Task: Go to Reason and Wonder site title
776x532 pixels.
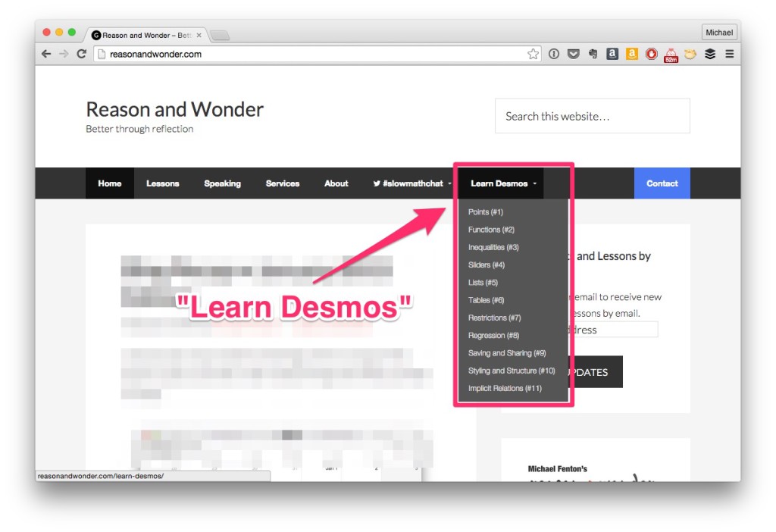Action: coord(175,109)
